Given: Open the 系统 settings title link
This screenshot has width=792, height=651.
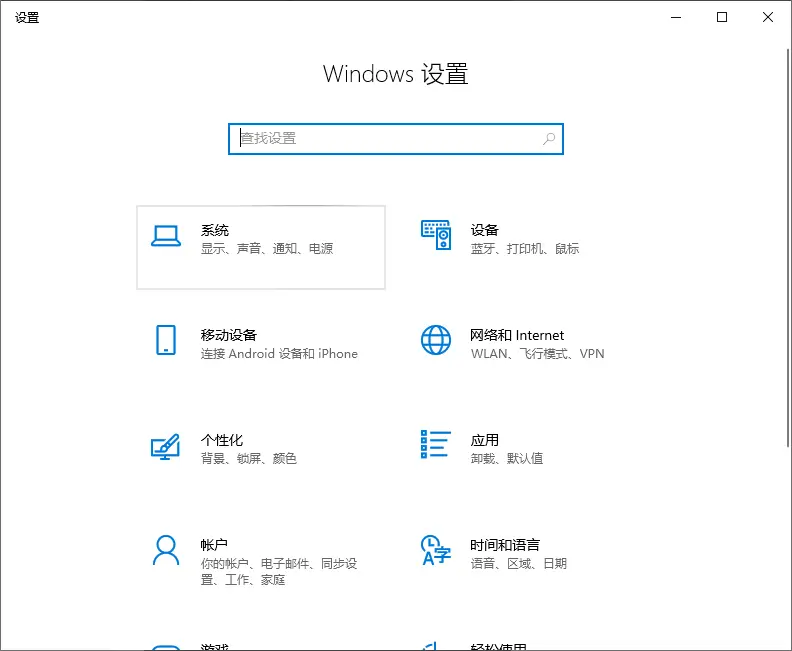Looking at the screenshot, I should tap(215, 230).
